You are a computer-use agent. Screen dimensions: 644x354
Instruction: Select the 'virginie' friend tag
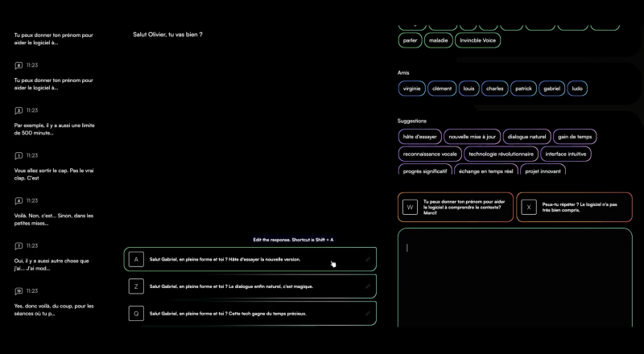[411, 88]
